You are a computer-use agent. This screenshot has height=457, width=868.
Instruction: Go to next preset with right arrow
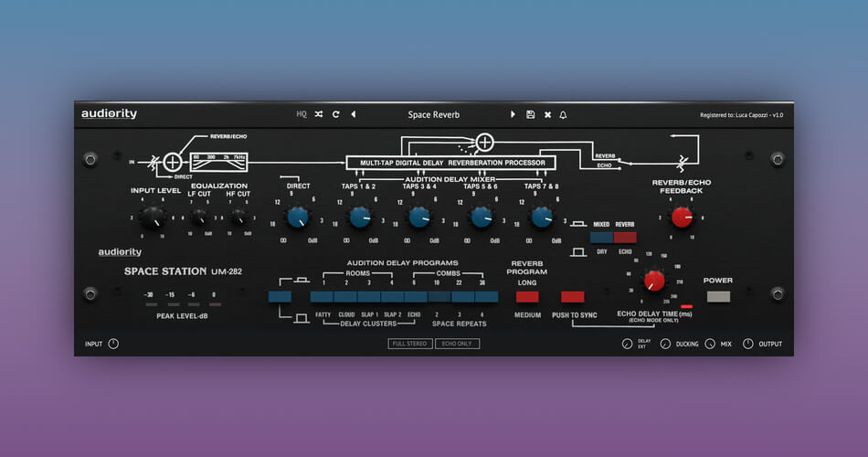[513, 114]
